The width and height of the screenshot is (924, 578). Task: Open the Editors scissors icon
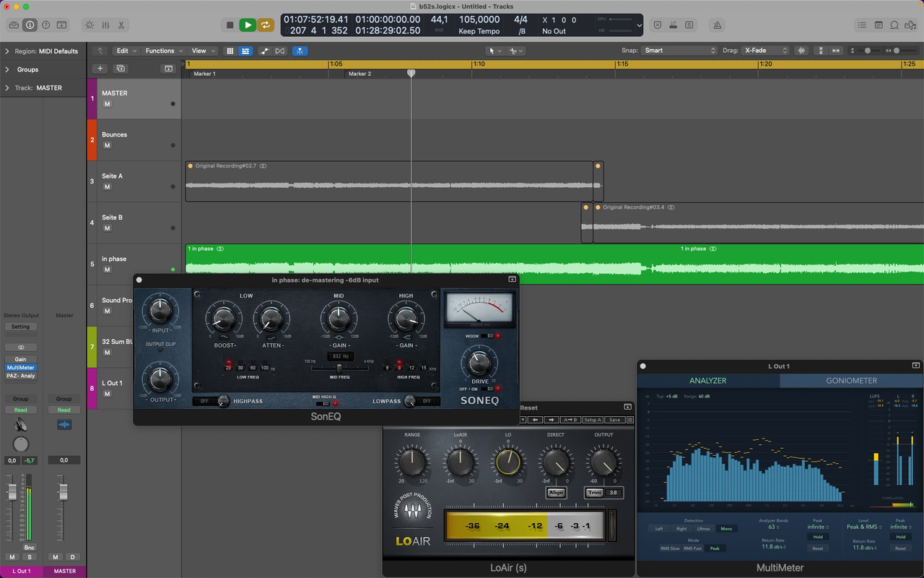tap(121, 25)
